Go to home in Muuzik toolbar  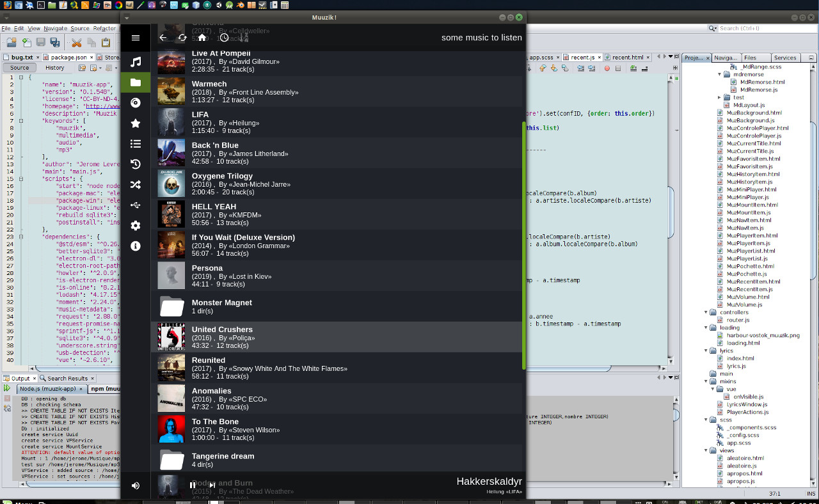202,38
